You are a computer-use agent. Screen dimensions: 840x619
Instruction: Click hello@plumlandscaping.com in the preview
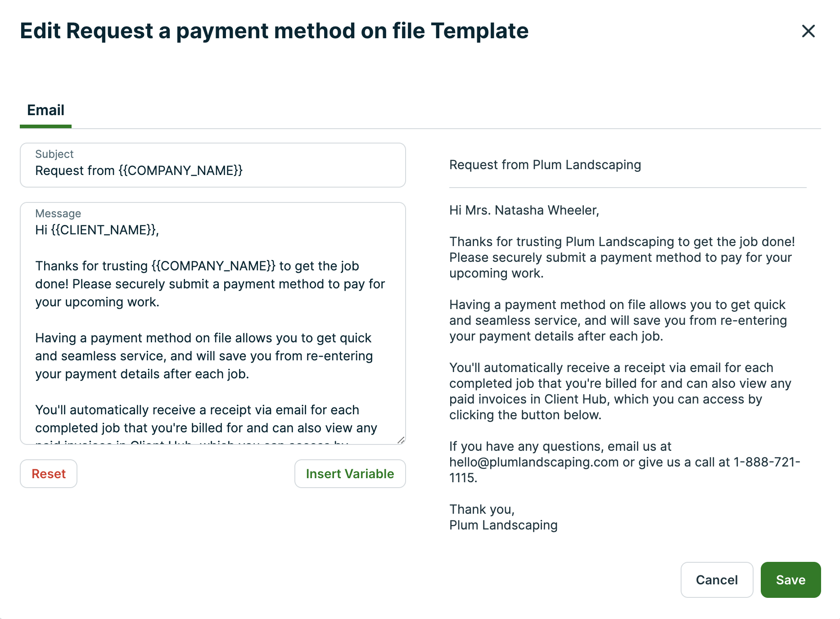pos(534,462)
